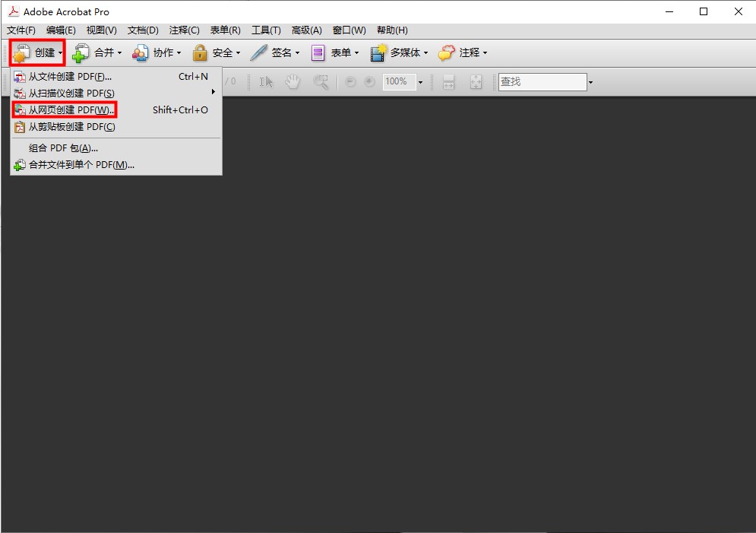The image size is (756, 533).
Task: Click the fit-width scrolling page icon
Action: (x=448, y=82)
